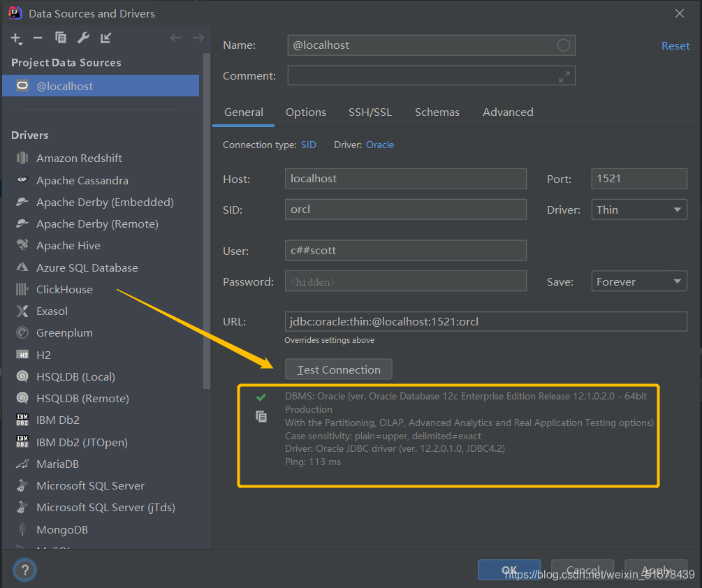The width and height of the screenshot is (702, 588).
Task: Click the Apply button
Action: 656,570
